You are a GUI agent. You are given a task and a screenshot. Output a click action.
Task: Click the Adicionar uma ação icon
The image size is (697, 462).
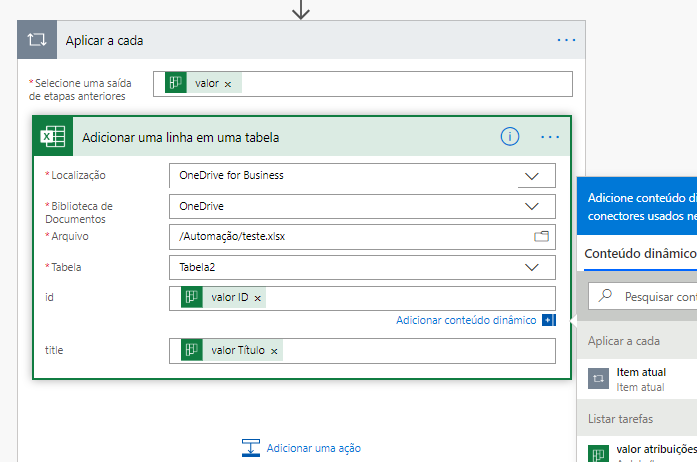[251, 448]
